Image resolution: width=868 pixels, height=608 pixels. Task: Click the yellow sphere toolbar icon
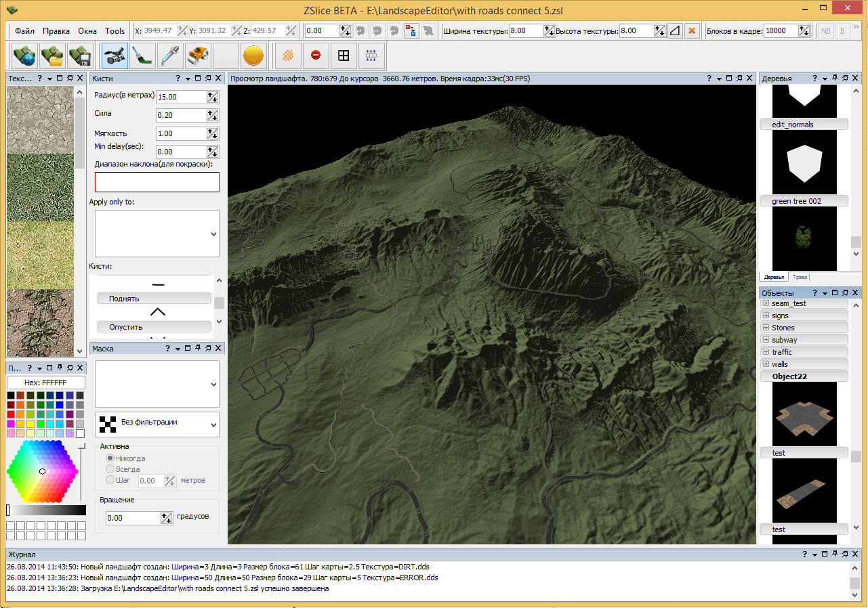(x=253, y=56)
